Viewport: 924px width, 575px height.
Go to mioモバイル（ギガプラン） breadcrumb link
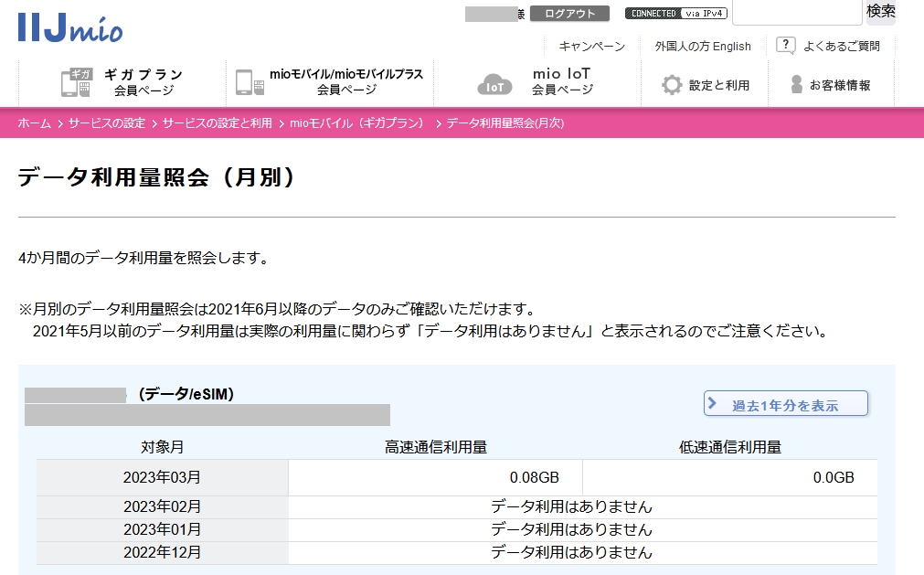pyautogui.click(x=356, y=123)
